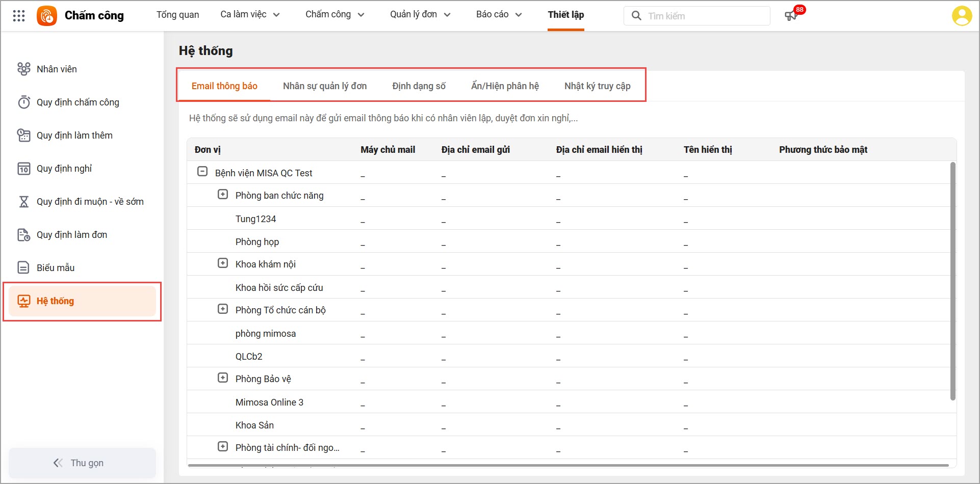Collapse Bệnh viện MISA QC Test node
The width and height of the screenshot is (980, 484).
202,172
